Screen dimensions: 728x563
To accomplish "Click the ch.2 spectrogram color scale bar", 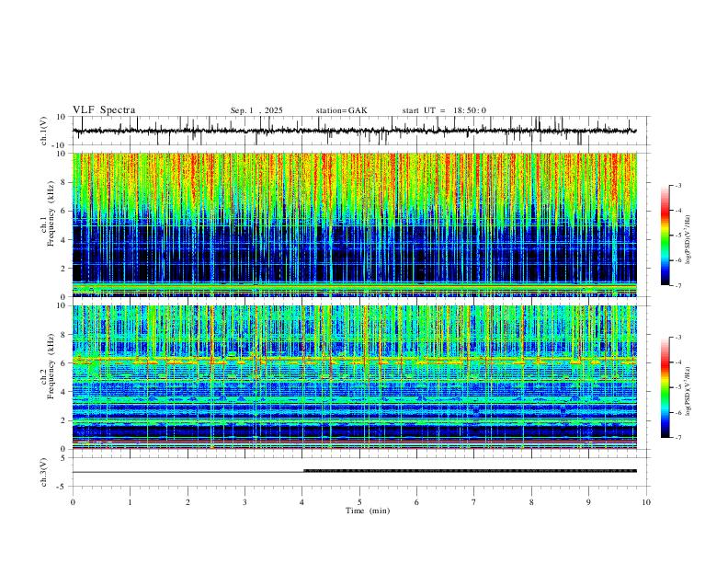I will point(665,387).
